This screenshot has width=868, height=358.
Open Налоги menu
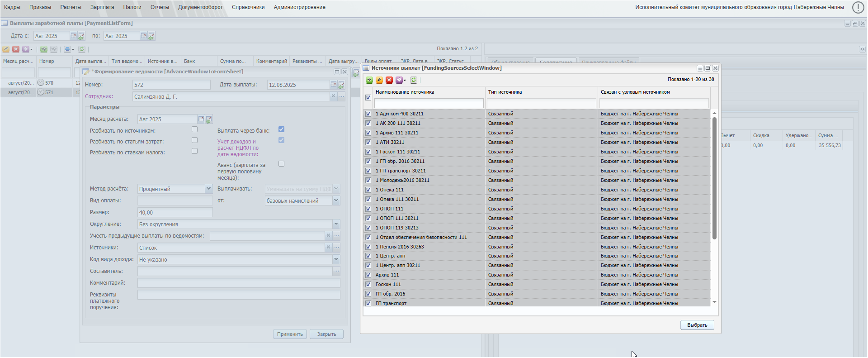click(132, 7)
